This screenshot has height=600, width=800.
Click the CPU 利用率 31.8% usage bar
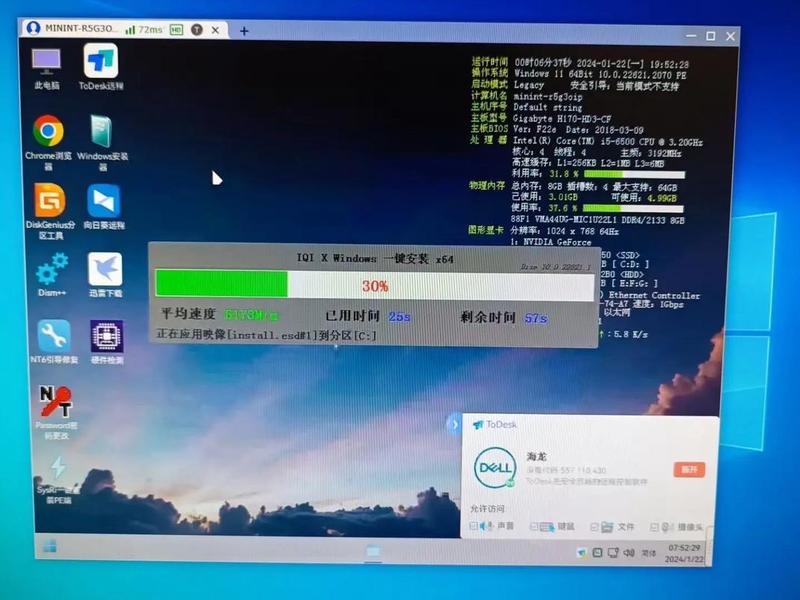pyautogui.click(x=634, y=174)
